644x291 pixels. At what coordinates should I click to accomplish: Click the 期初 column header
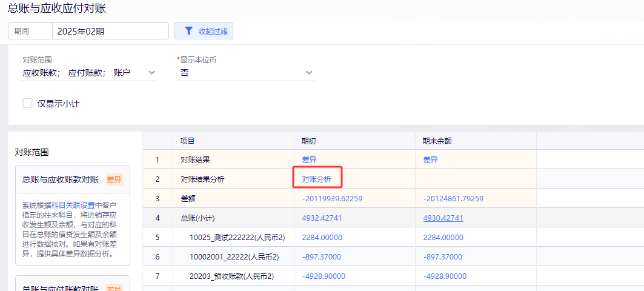(x=354, y=141)
